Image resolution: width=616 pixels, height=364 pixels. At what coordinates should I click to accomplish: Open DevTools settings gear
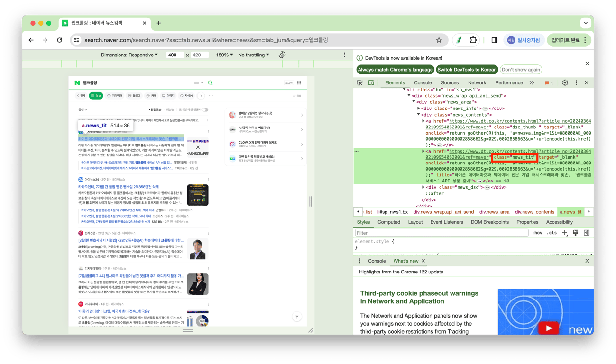(x=565, y=83)
